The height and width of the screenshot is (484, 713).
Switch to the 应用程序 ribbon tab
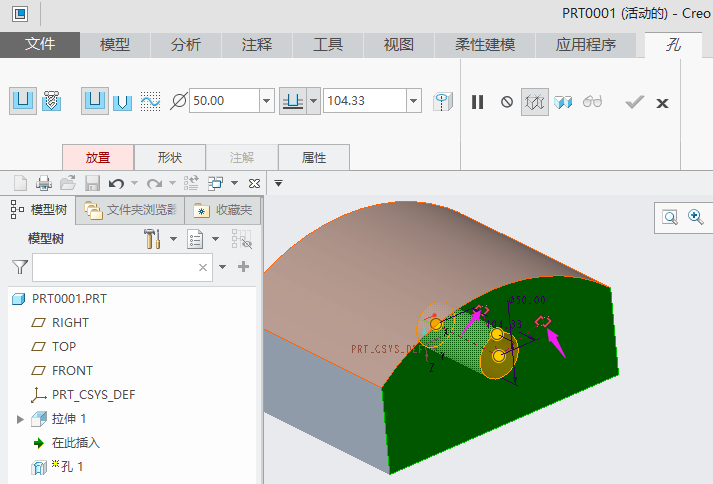tap(586, 45)
